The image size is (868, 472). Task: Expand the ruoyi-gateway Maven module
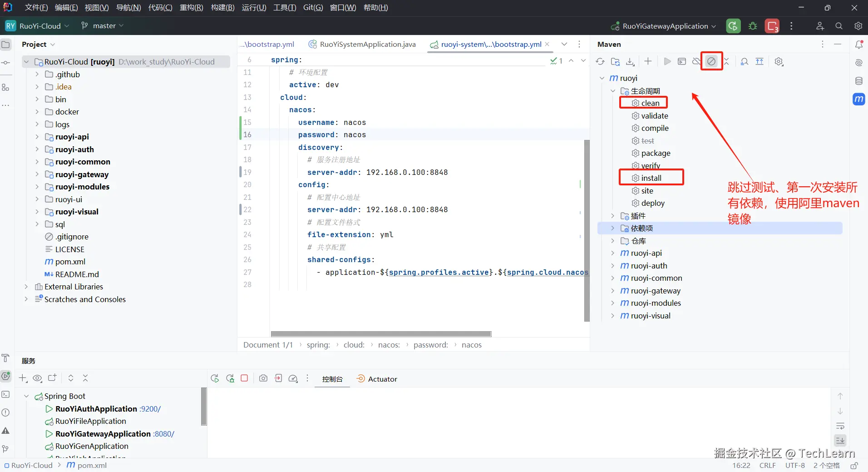612,291
